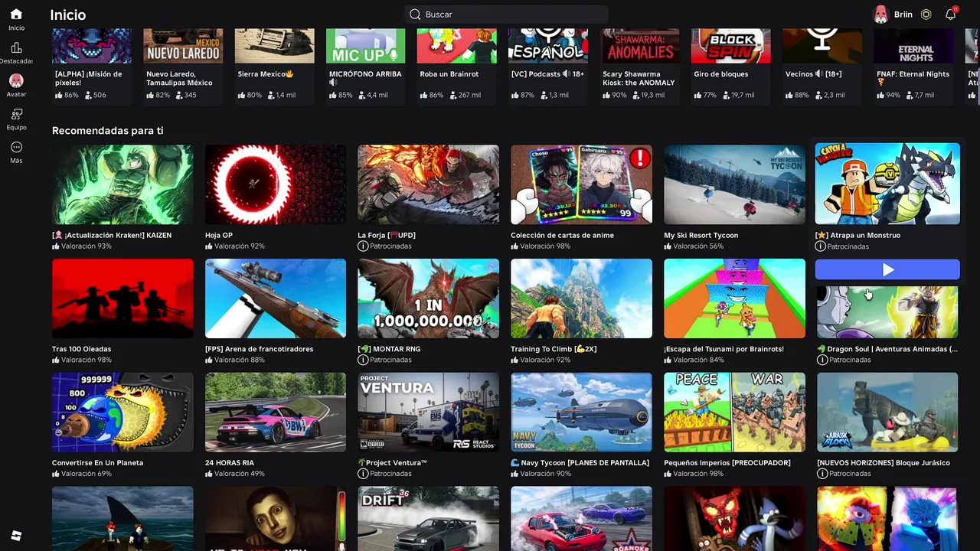This screenshot has width=980, height=551.
Task: Click player count icon under Roba un Brainrot
Action: [452, 96]
